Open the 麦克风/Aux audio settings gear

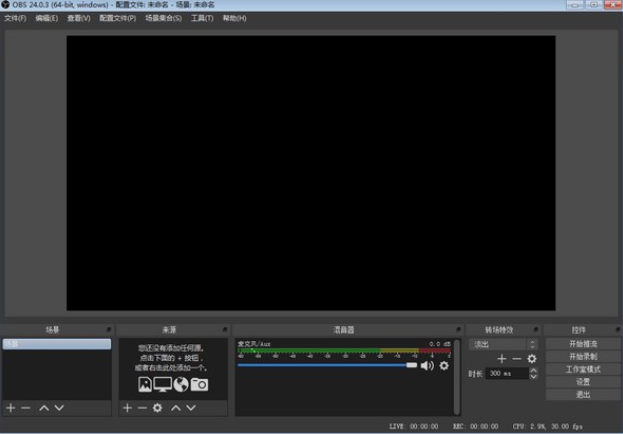pyautogui.click(x=444, y=366)
